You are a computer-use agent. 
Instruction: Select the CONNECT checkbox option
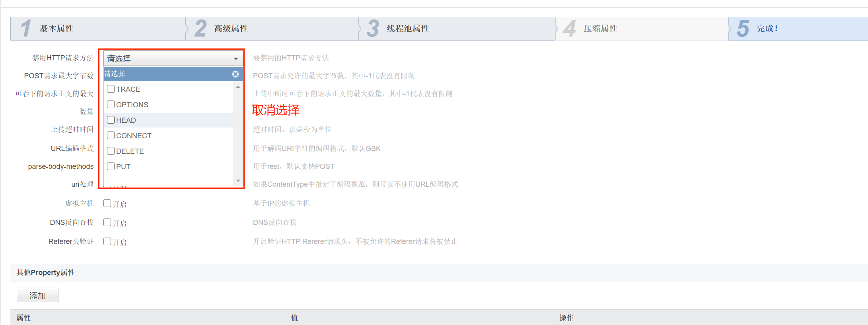coord(111,135)
